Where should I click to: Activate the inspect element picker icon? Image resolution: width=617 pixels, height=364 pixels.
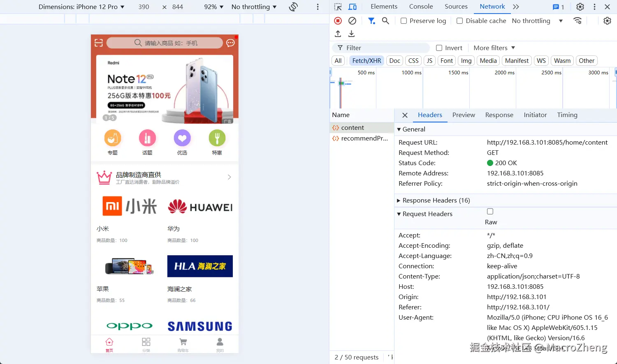(x=338, y=7)
